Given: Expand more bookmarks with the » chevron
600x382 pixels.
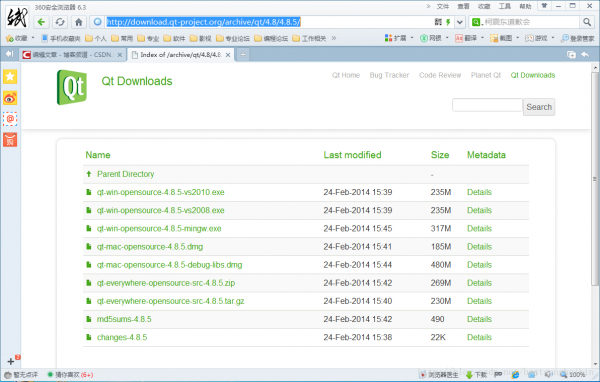Looking at the screenshot, I should (334, 38).
